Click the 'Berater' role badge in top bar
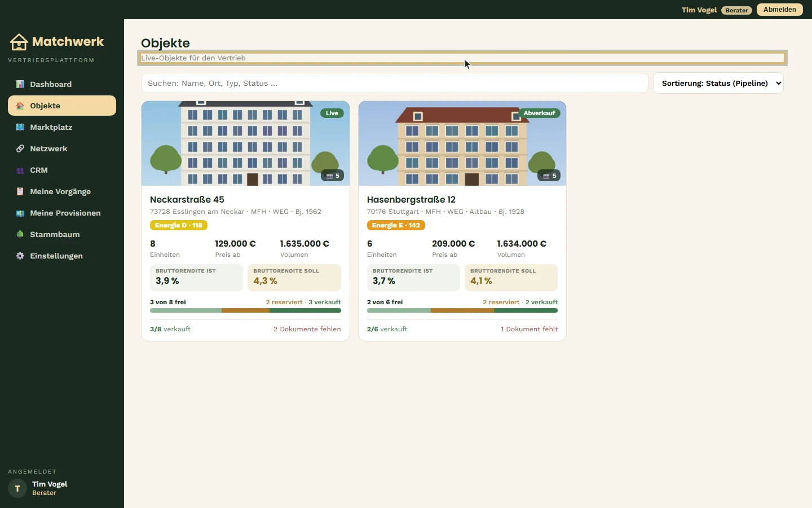The width and height of the screenshot is (812, 508). point(736,10)
